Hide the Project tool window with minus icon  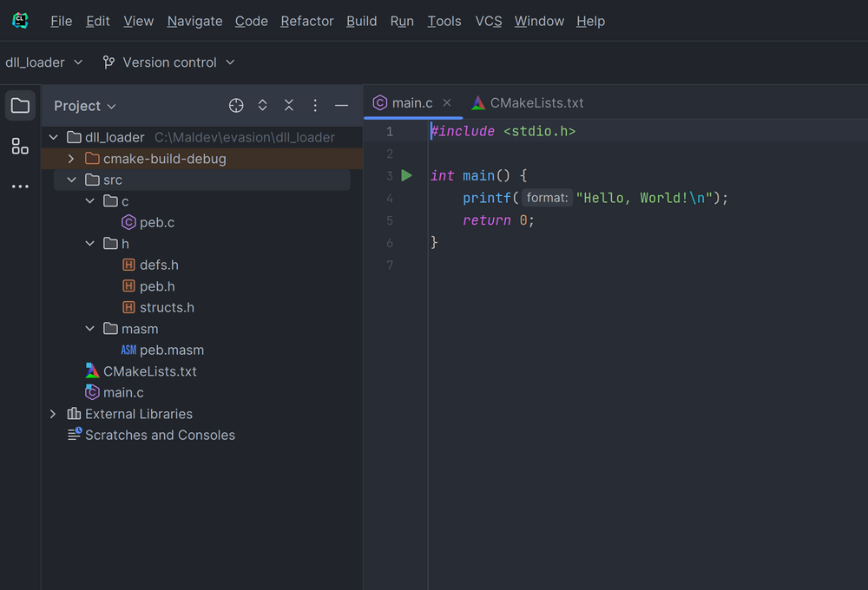coord(341,105)
